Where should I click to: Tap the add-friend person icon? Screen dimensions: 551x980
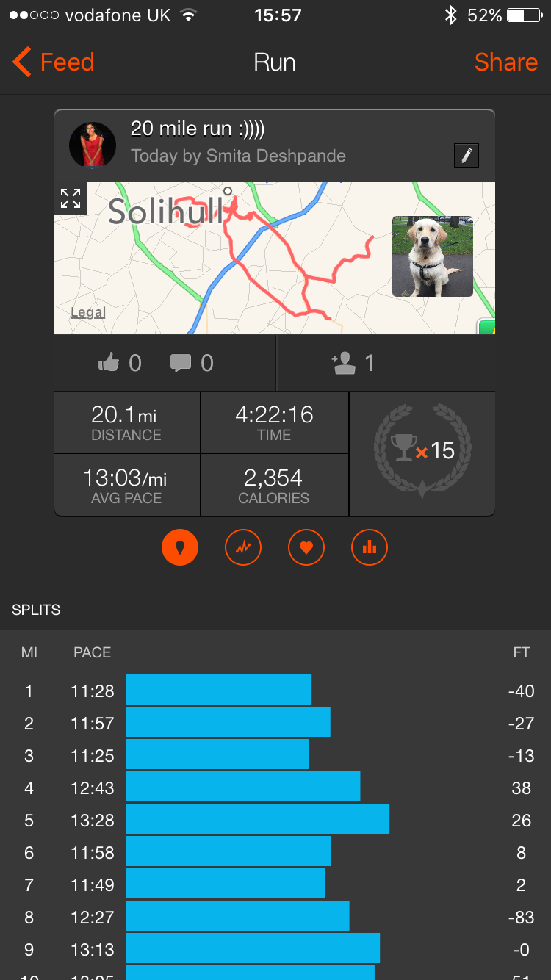343,362
